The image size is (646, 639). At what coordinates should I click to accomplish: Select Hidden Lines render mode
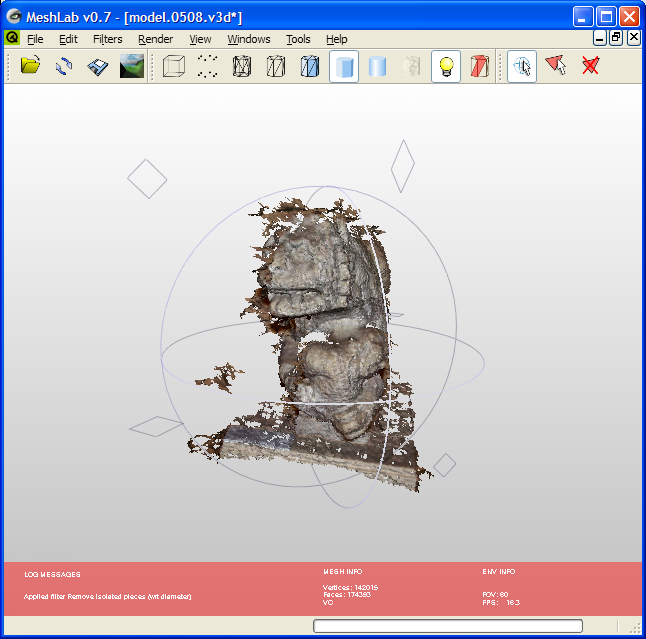click(276, 67)
